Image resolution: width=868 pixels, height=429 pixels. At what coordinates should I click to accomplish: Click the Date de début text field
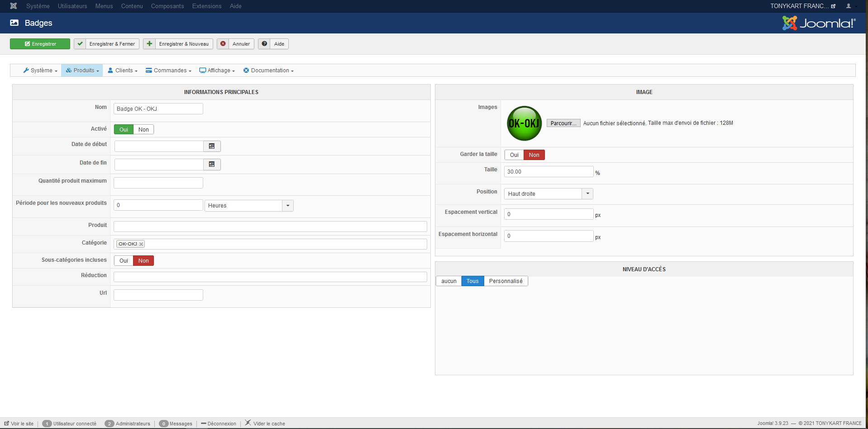[159, 146]
